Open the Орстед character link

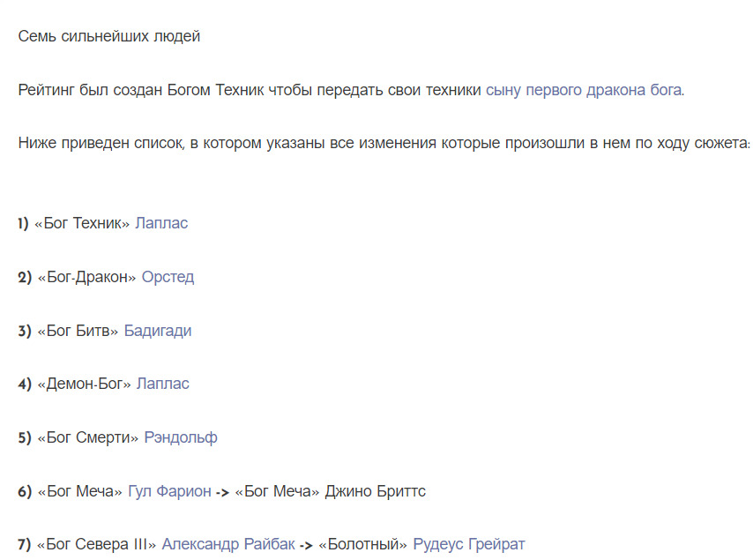tap(168, 277)
